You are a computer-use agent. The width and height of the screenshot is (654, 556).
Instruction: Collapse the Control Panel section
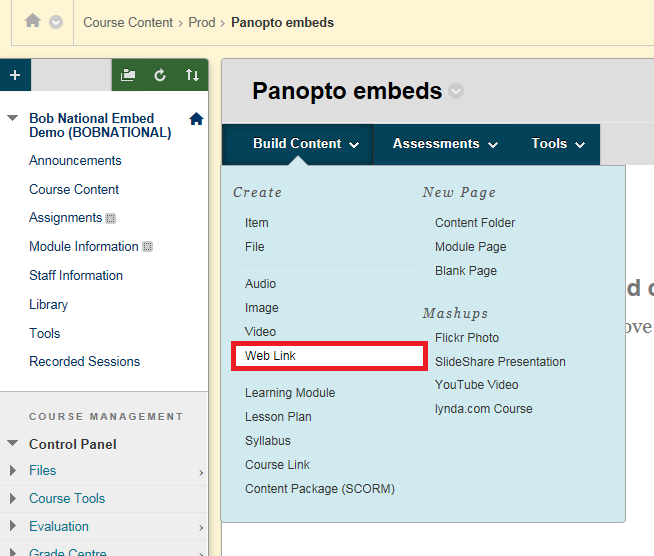tap(13, 444)
